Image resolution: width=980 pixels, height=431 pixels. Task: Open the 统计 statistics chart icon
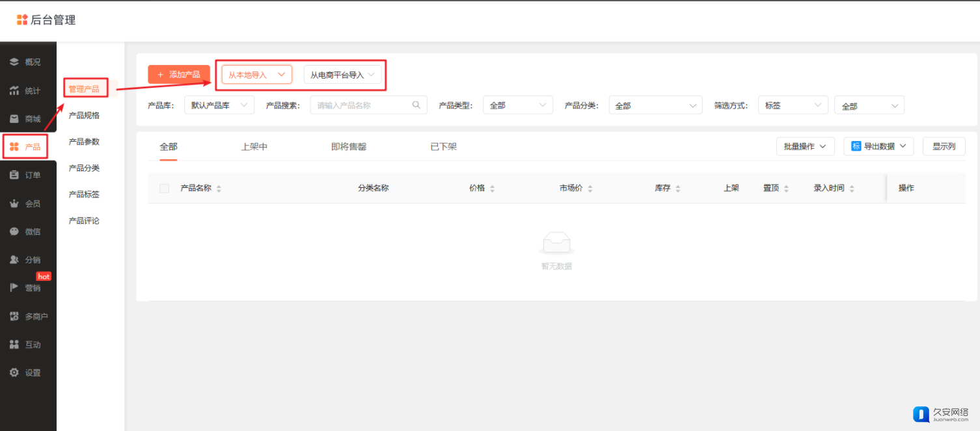(14, 91)
